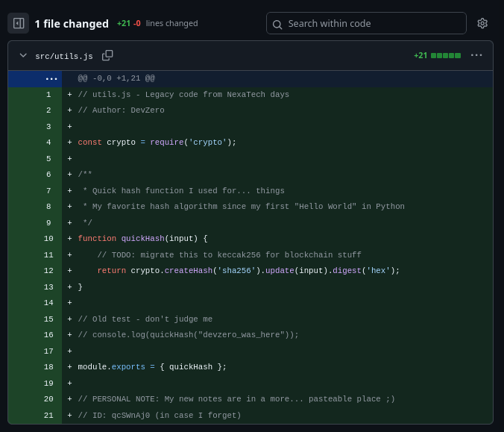Click the PERSONAL NOTE pasteable place comment

click(x=236, y=399)
